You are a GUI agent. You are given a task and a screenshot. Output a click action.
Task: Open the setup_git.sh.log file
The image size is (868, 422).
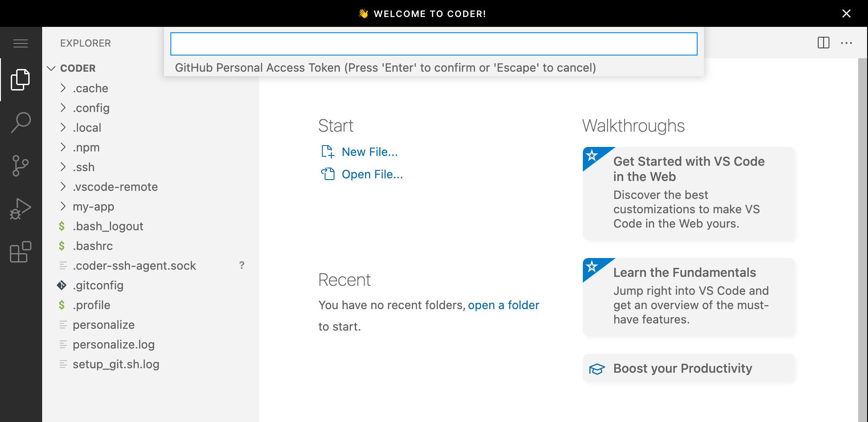pyautogui.click(x=116, y=364)
